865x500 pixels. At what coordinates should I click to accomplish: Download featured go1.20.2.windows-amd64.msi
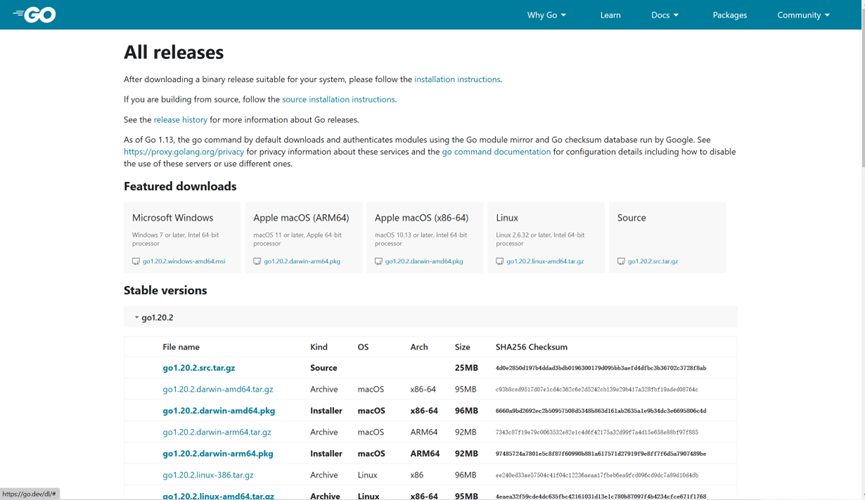(x=184, y=262)
